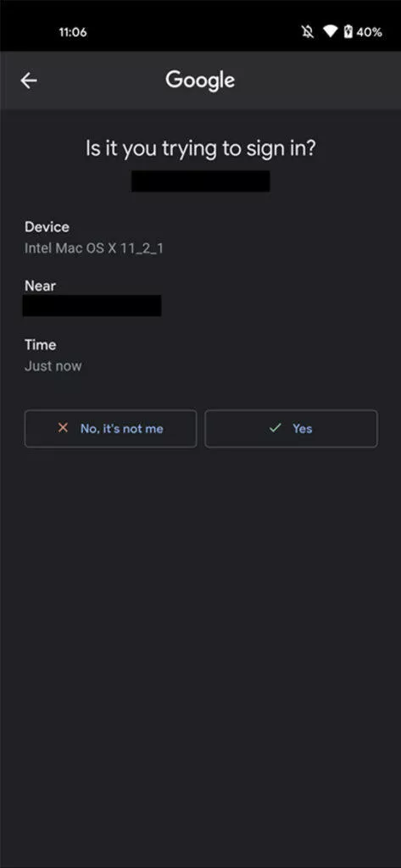
Task: Confirm sign-in with the Yes button
Action: [x=292, y=428]
